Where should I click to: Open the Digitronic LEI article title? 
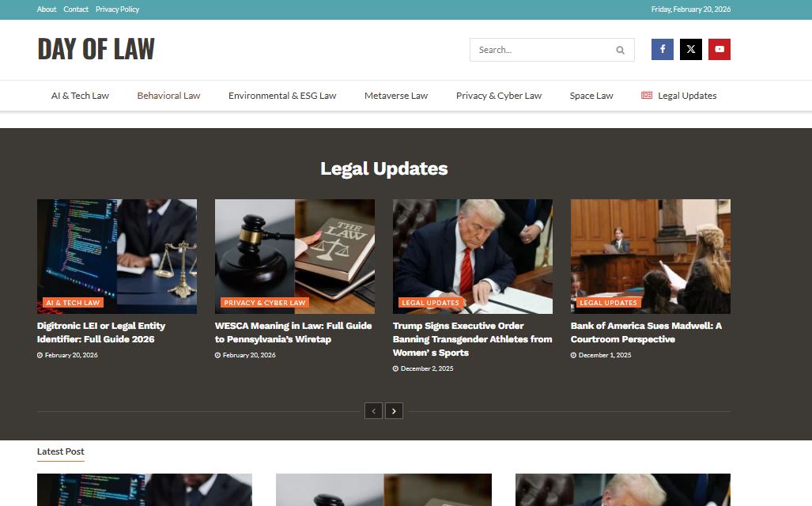point(101,332)
